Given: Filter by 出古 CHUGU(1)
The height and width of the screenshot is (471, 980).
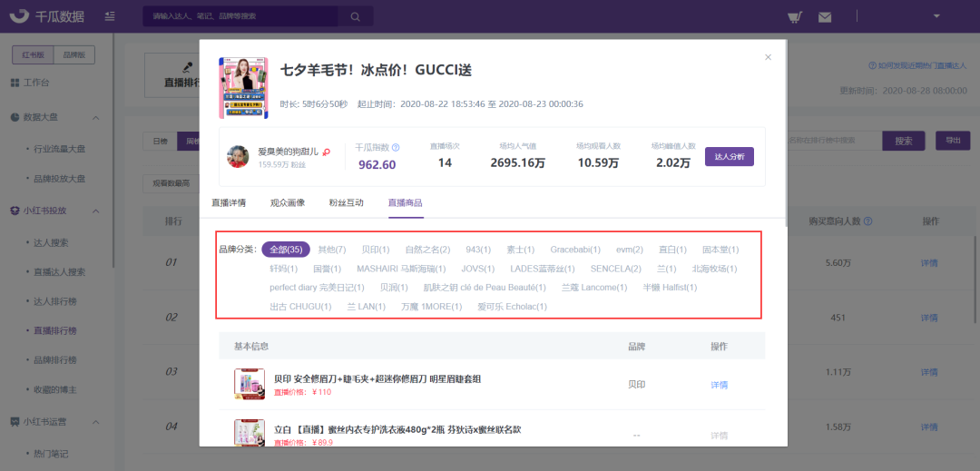Looking at the screenshot, I should click(301, 307).
